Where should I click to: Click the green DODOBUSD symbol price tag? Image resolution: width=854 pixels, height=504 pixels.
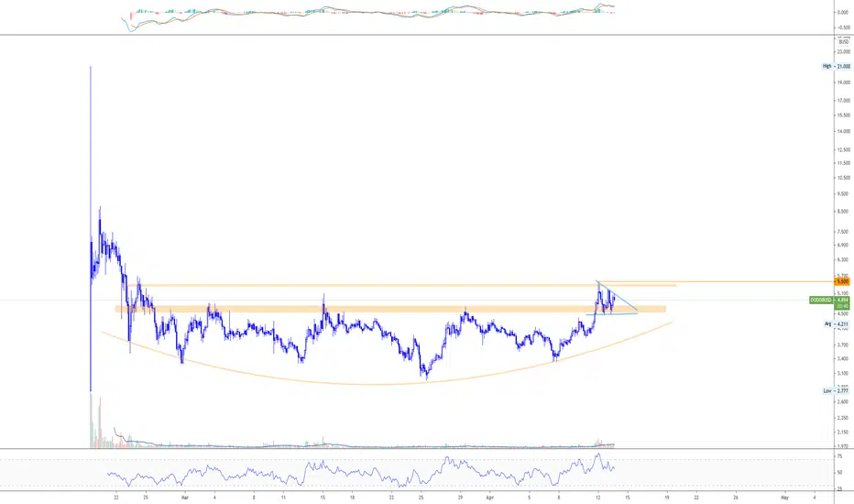[x=822, y=301]
